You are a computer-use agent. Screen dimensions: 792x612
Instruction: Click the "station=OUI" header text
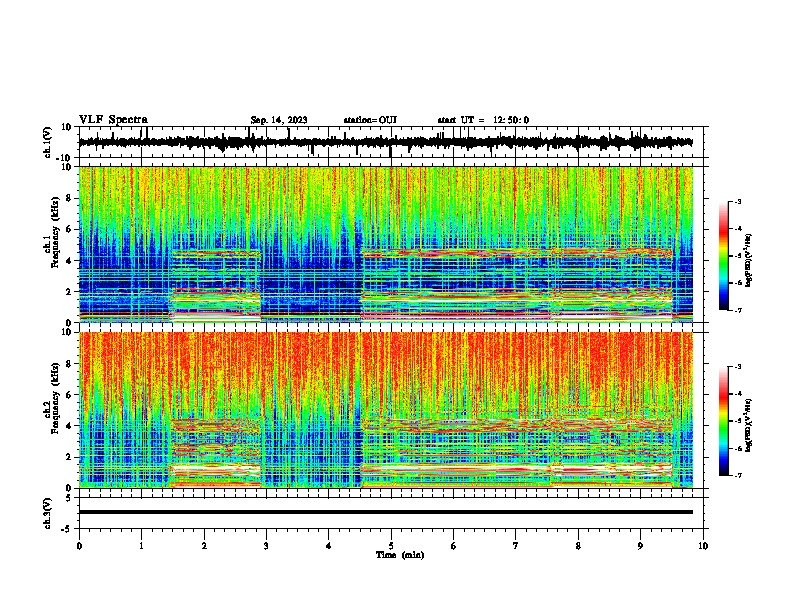(x=370, y=120)
